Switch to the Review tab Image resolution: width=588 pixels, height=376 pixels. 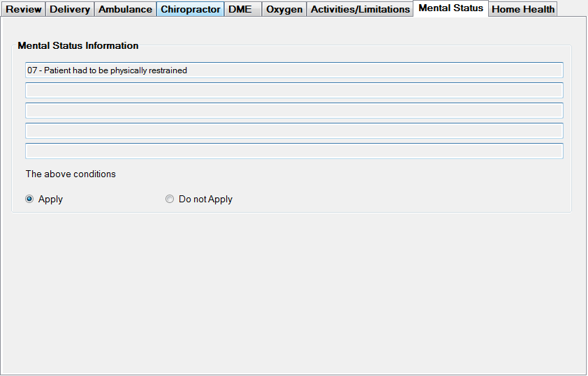(24, 9)
